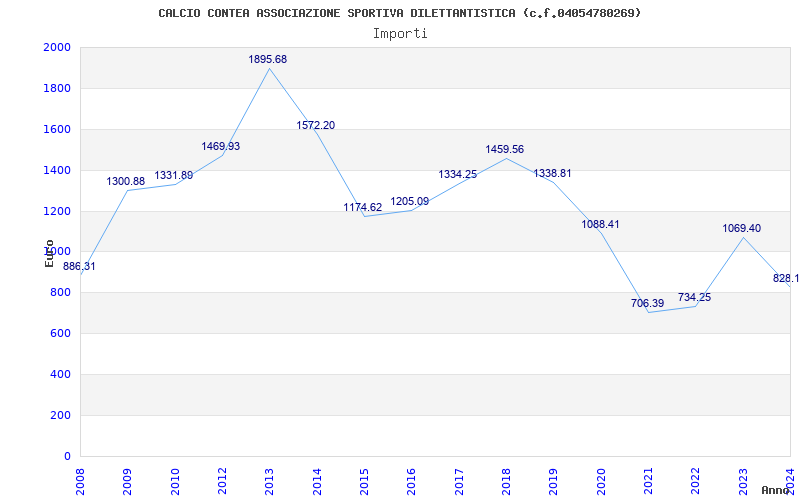The height and width of the screenshot is (500, 800).
Task: Click the 2015 year label on x-axis
Action: click(364, 482)
